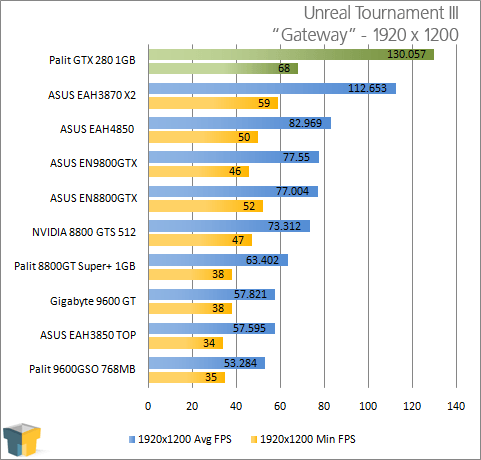Click the green 130.057 bar for GTX 280
This screenshot has width=481, height=460.
point(291,54)
